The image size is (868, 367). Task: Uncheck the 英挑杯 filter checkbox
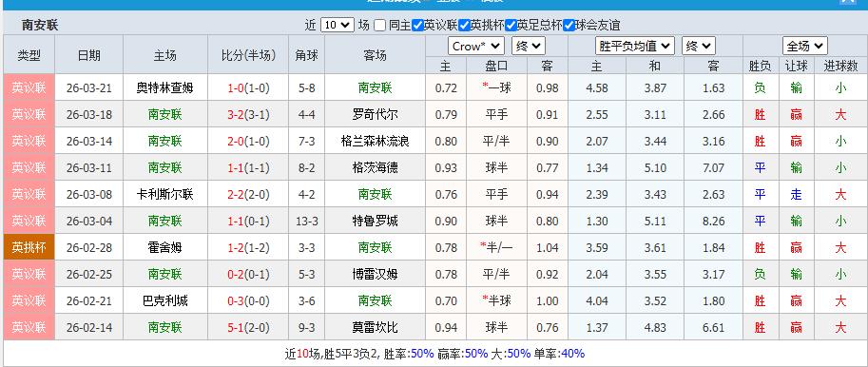click(x=465, y=25)
